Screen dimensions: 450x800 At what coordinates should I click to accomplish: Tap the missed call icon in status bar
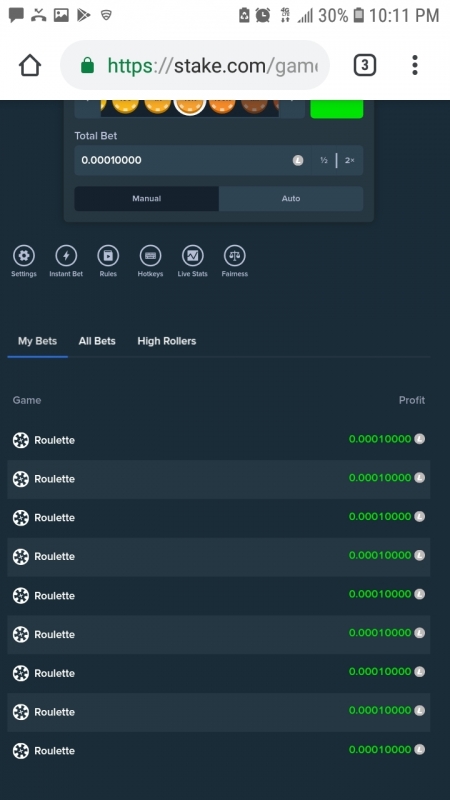[38, 15]
